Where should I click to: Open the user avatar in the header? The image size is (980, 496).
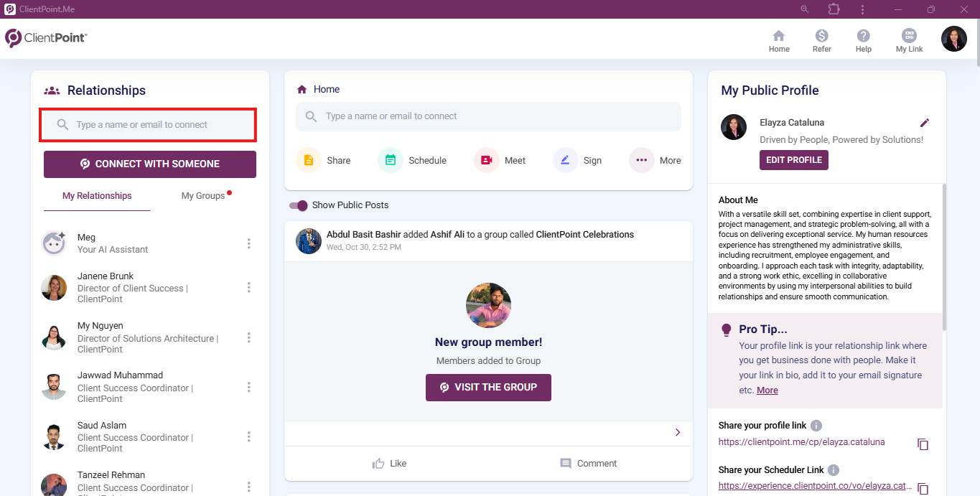click(954, 39)
